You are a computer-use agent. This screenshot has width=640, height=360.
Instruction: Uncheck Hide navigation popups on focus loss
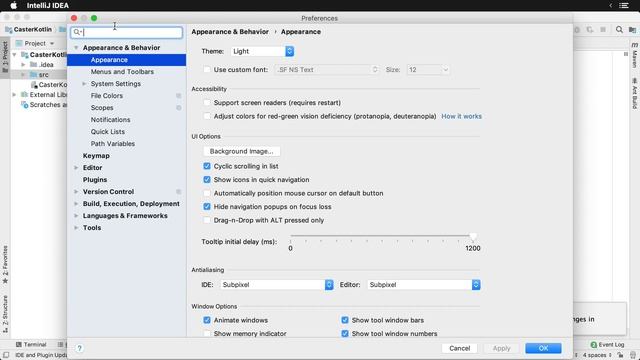coord(207,207)
